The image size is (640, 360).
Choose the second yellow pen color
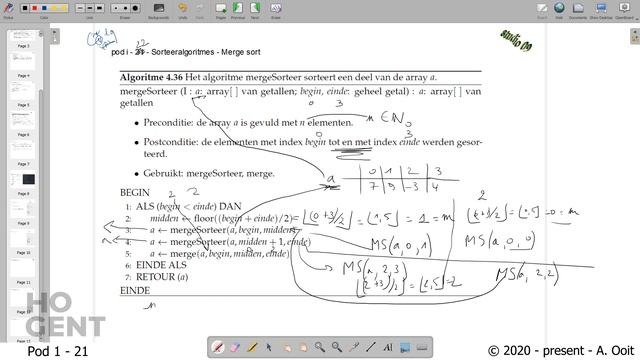(63, 8)
